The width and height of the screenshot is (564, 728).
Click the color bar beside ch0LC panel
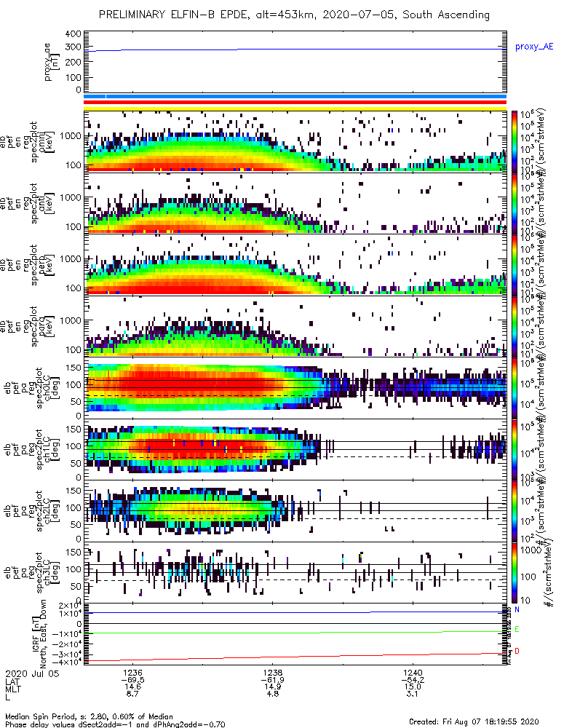click(515, 388)
